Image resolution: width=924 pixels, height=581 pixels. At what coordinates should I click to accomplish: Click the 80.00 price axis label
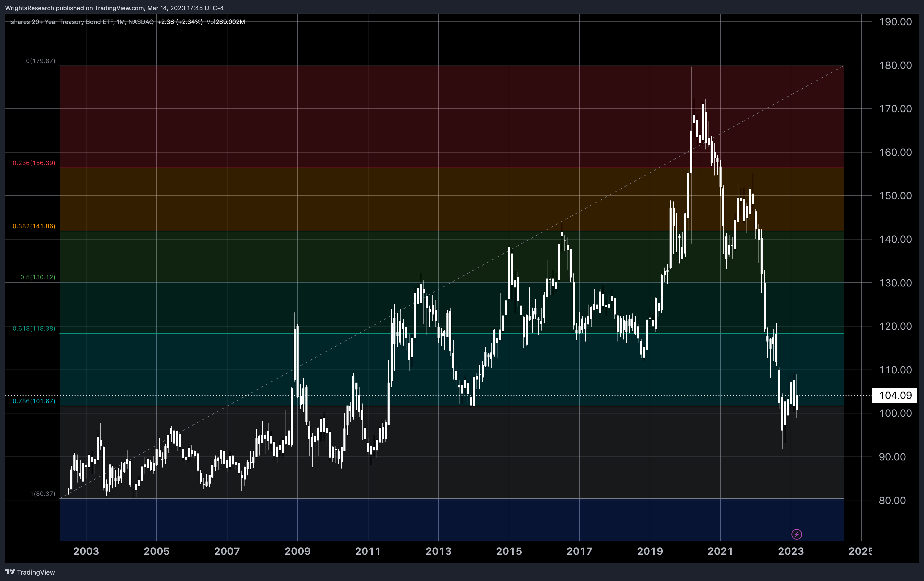click(x=893, y=500)
